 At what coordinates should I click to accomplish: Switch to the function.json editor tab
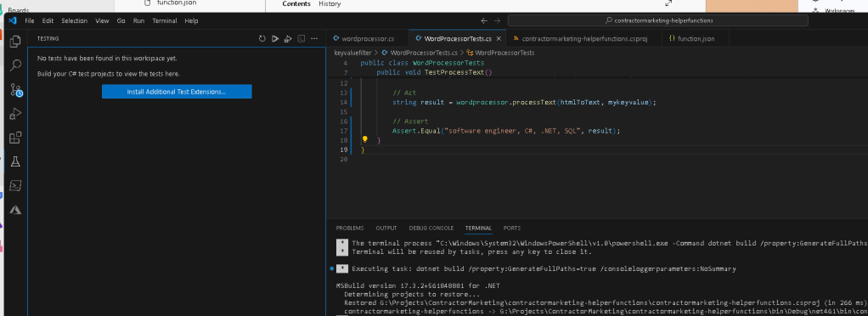point(696,39)
